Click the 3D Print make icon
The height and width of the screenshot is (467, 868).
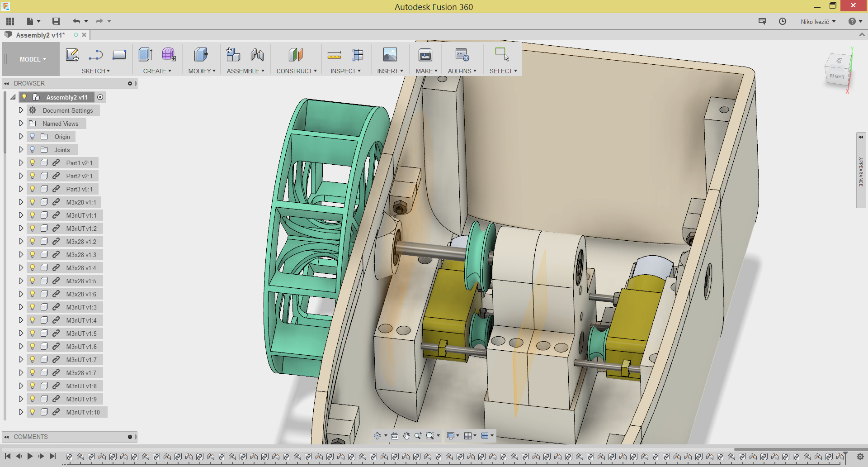click(x=425, y=55)
